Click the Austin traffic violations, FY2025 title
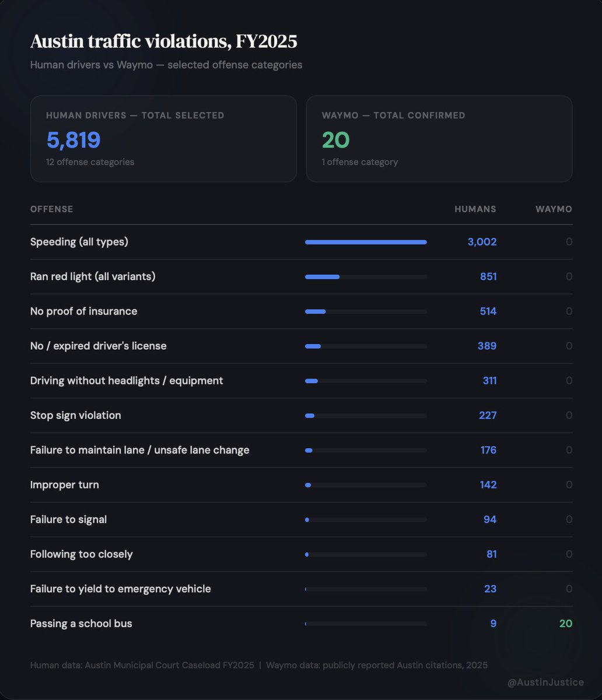Image resolution: width=602 pixels, height=700 pixels. [163, 41]
